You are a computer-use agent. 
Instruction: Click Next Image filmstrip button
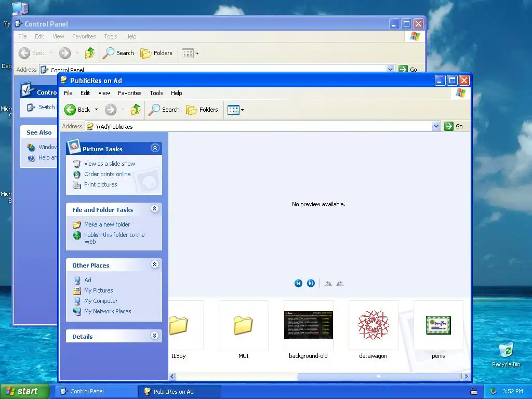pyautogui.click(x=311, y=283)
